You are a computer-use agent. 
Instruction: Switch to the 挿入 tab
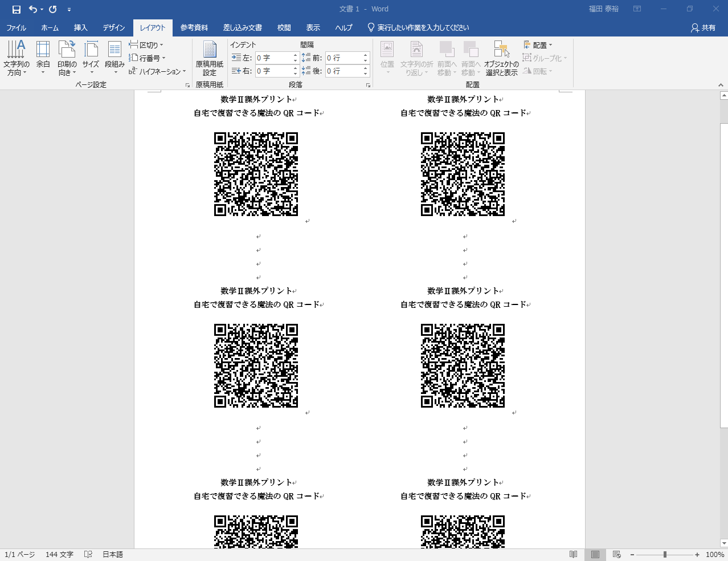[81, 27]
